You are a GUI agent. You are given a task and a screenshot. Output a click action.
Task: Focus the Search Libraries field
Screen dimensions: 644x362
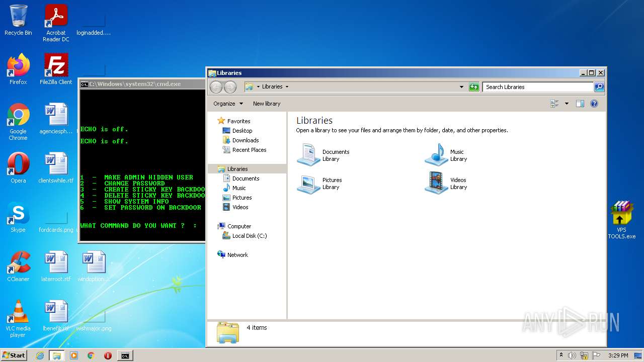coord(538,87)
